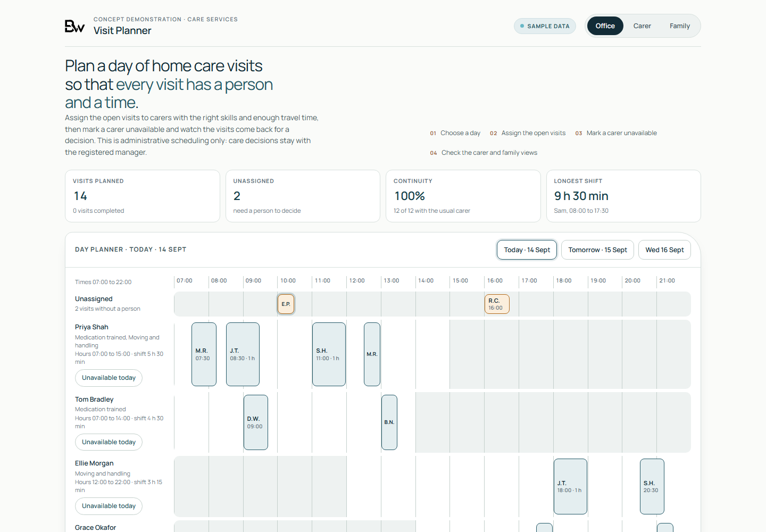Screen dimensions: 766x532
Task: Click the 07:00 time header
Action: coord(185,281)
